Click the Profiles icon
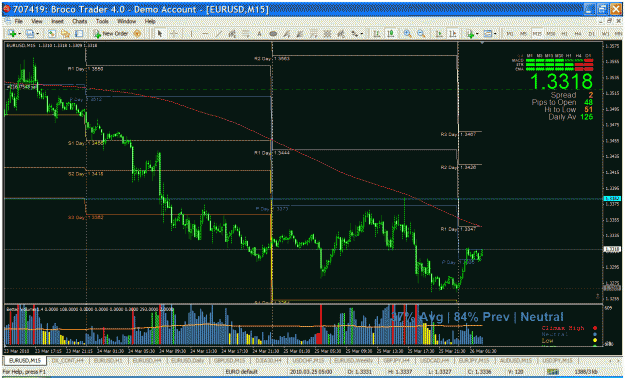 (x=30, y=34)
